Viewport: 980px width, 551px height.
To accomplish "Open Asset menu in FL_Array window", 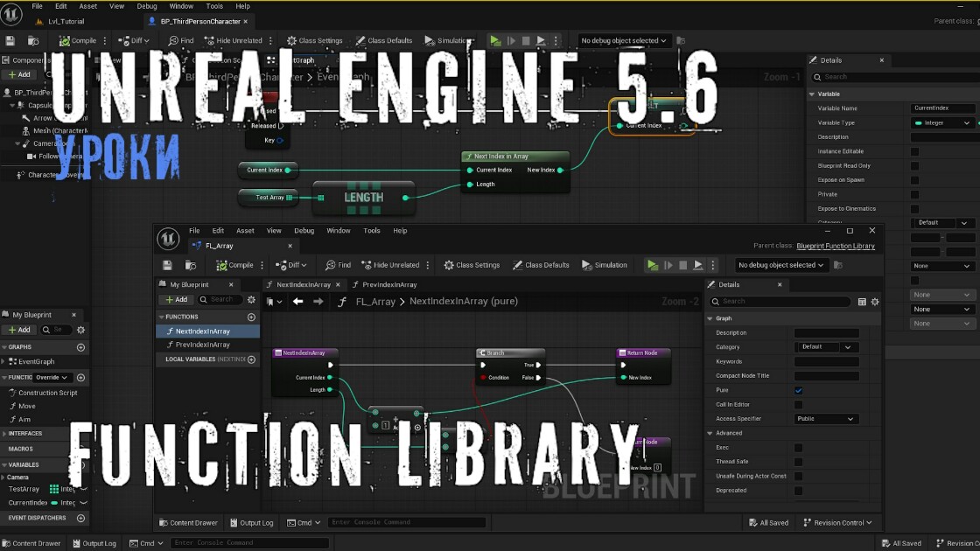I will click(x=245, y=231).
